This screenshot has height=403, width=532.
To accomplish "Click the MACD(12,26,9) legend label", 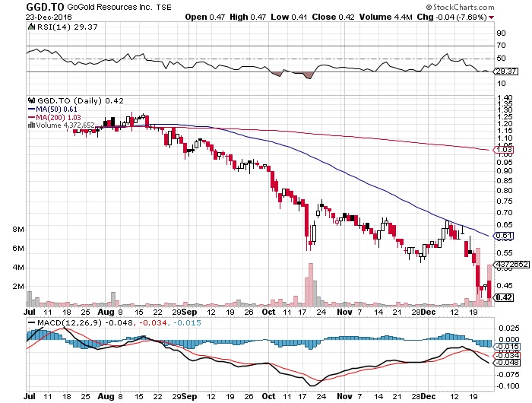I will click(69, 322).
